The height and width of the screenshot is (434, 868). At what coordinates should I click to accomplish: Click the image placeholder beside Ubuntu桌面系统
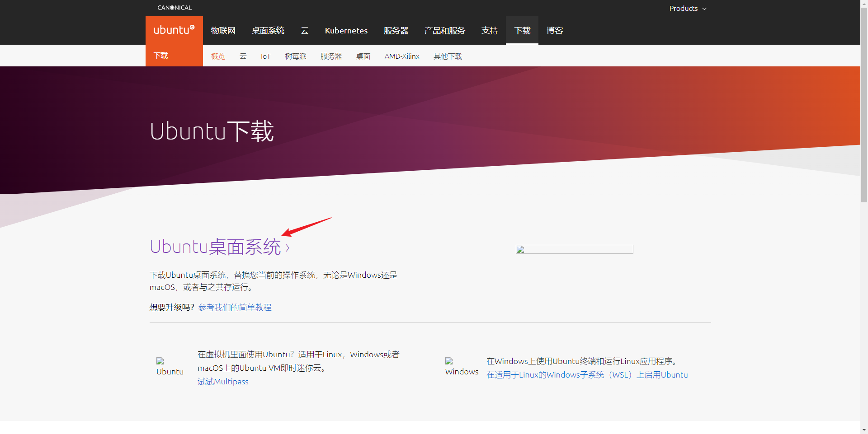click(574, 249)
